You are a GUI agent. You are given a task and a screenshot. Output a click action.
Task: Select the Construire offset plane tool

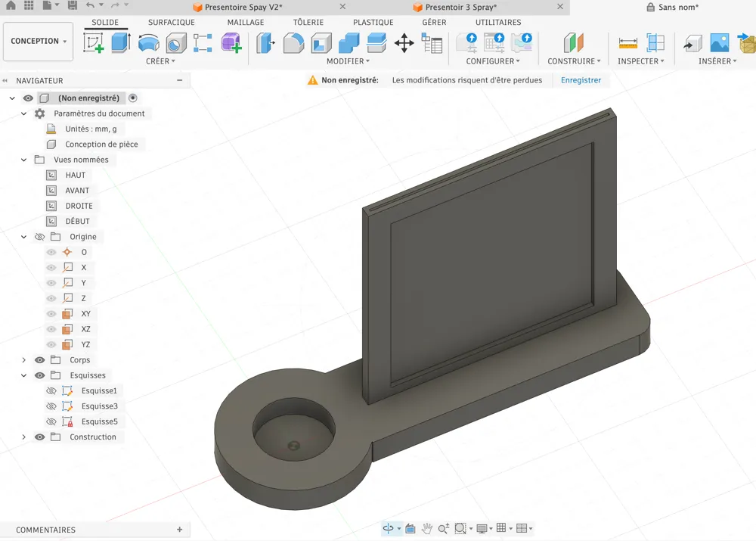(x=573, y=43)
